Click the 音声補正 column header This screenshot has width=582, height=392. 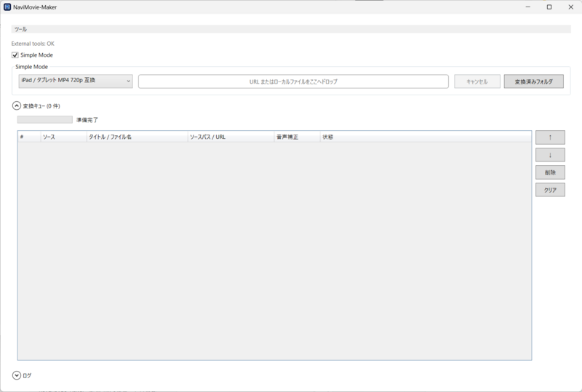297,137
